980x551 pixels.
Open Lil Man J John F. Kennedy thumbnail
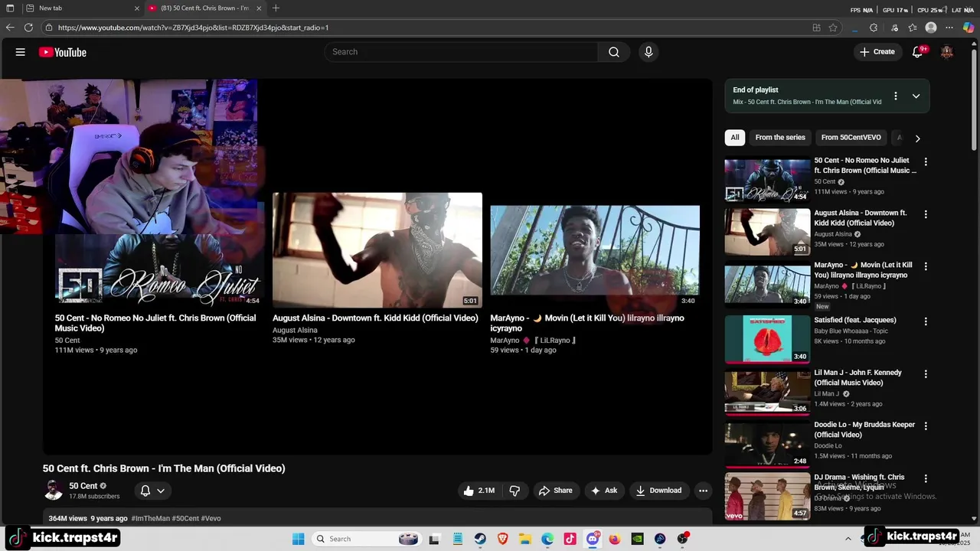[x=767, y=391]
